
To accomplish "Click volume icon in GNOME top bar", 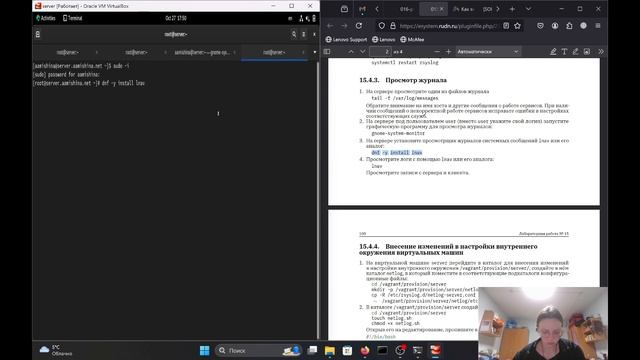I will pyautogui.click(x=308, y=18).
